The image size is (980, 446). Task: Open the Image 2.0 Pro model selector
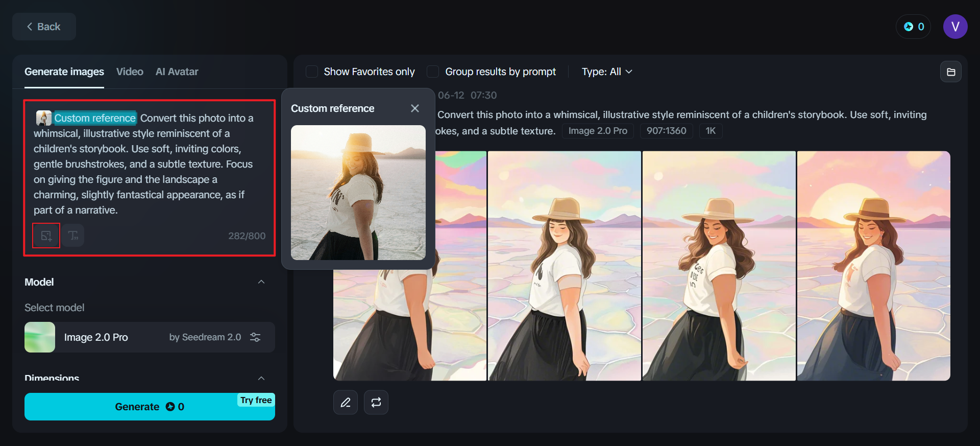point(150,337)
